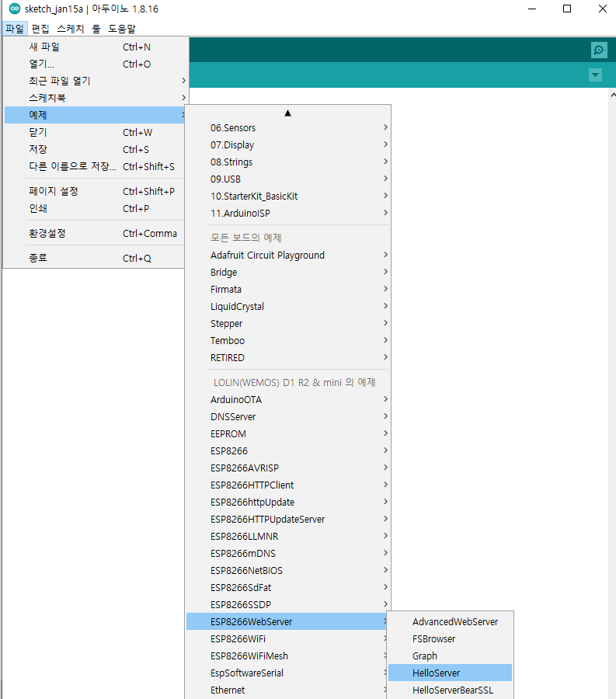Open ArduinoOTA examples submenu
This screenshot has width=616, height=699.
click(288, 399)
